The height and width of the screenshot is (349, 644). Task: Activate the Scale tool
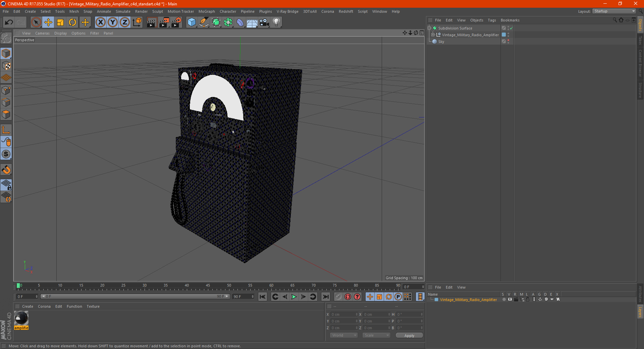[60, 22]
